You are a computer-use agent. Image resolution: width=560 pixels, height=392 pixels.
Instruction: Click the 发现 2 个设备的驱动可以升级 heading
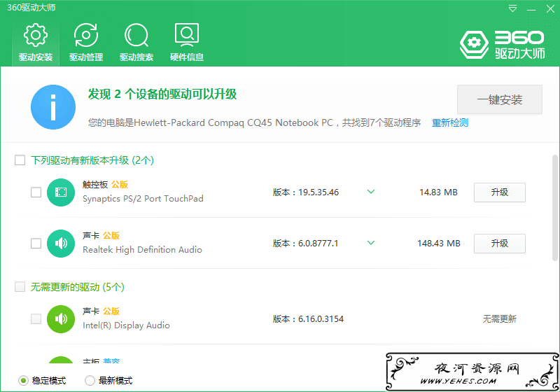pyautogui.click(x=162, y=94)
